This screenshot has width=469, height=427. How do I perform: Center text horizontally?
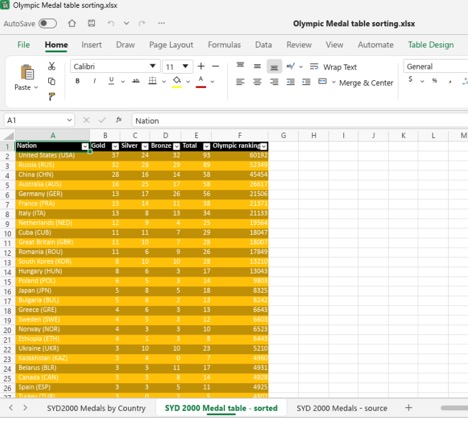tap(257, 82)
